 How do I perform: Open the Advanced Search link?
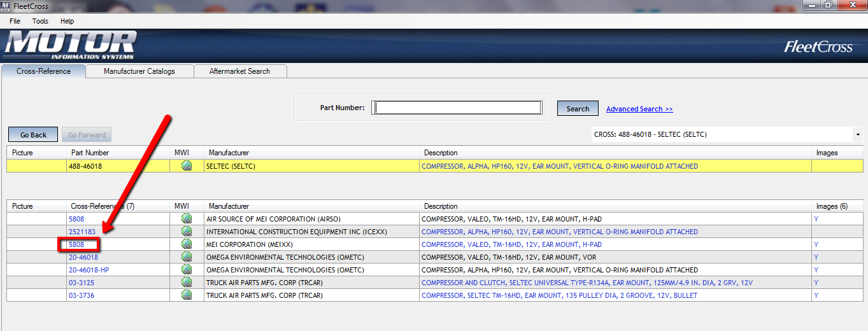point(639,109)
